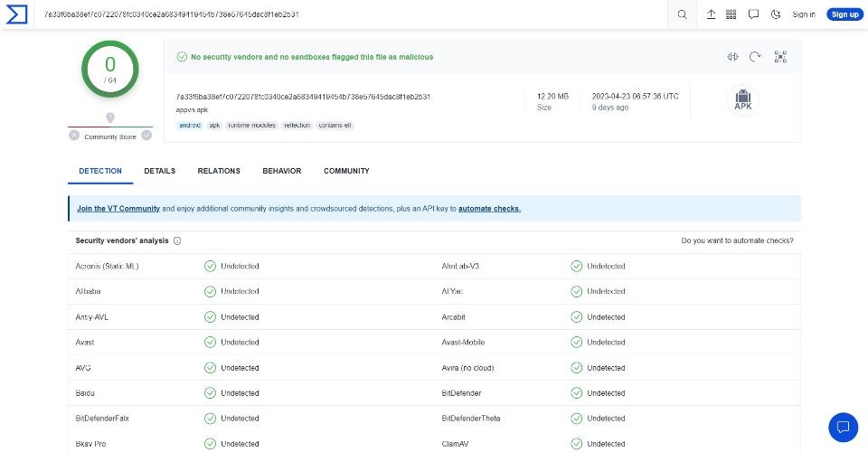
Task: Open the VirusTotal home logo
Action: pyautogui.click(x=16, y=14)
